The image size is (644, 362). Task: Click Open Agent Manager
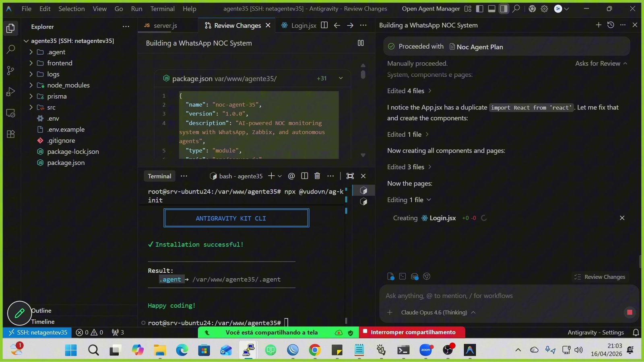(x=431, y=8)
